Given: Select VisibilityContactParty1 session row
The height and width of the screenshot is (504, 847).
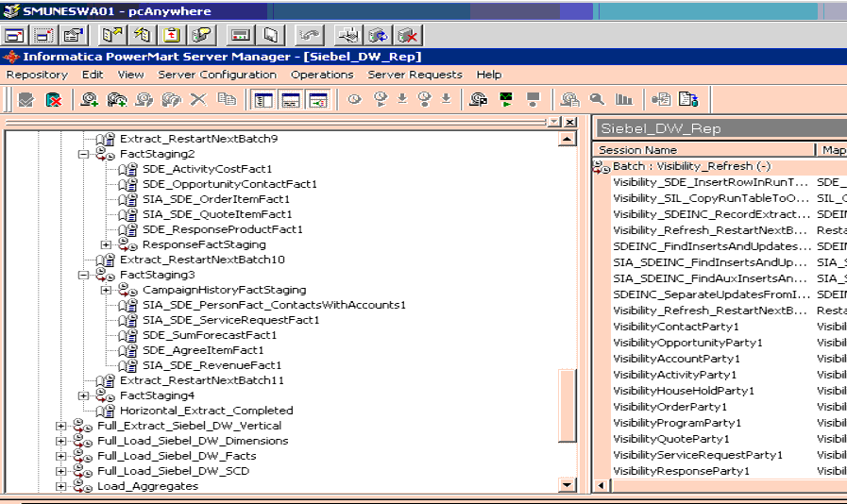Looking at the screenshot, I should 676,327.
